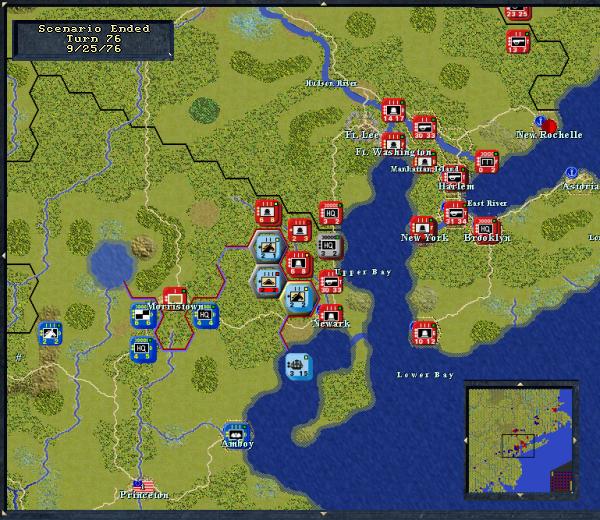600x520 pixels.
Task: Select the red artillery 13-7 unit
Action: click(x=518, y=41)
